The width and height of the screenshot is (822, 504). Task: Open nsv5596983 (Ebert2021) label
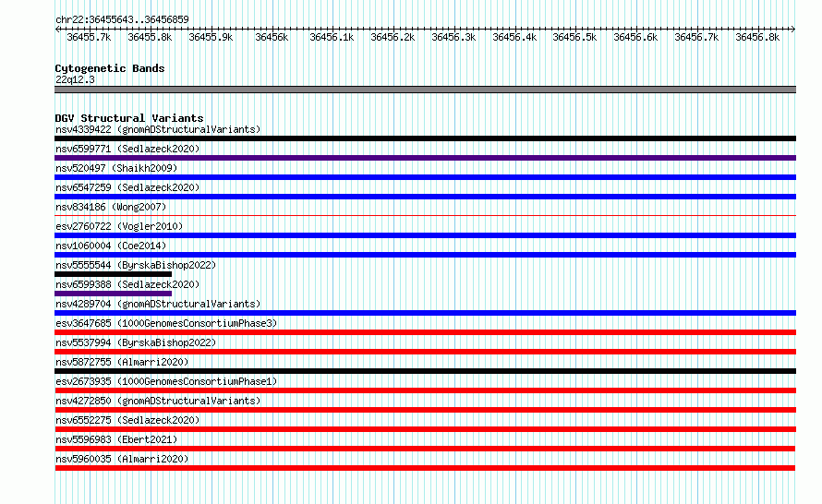[x=116, y=439]
